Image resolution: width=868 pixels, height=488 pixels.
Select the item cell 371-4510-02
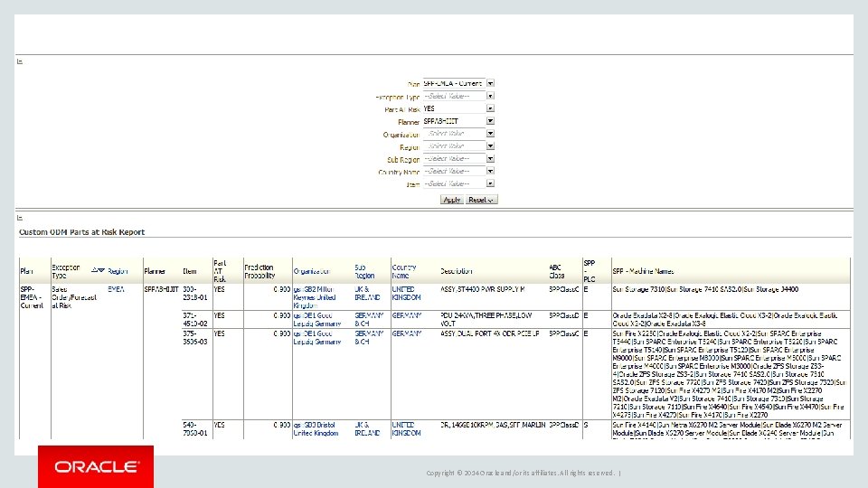(x=195, y=319)
